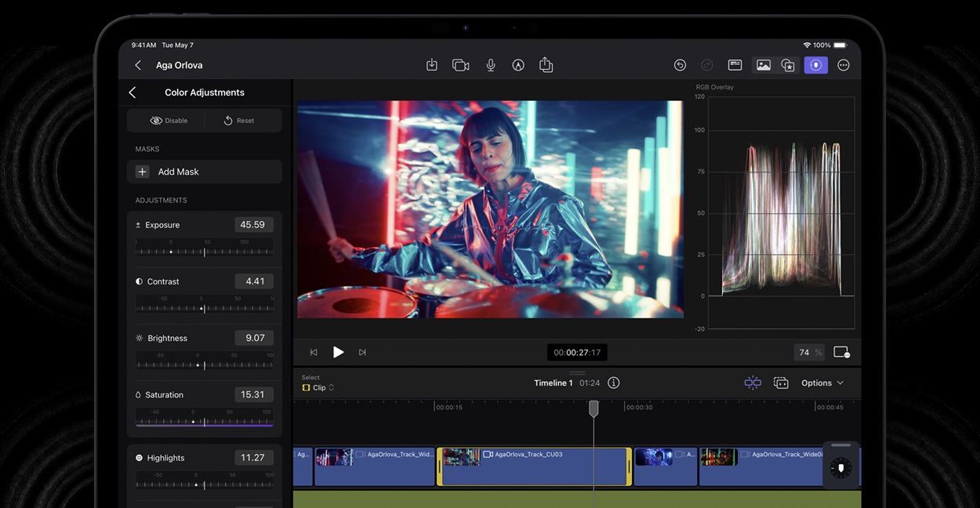
Task: Toggle the highlighted color adjustments button
Action: [816, 65]
